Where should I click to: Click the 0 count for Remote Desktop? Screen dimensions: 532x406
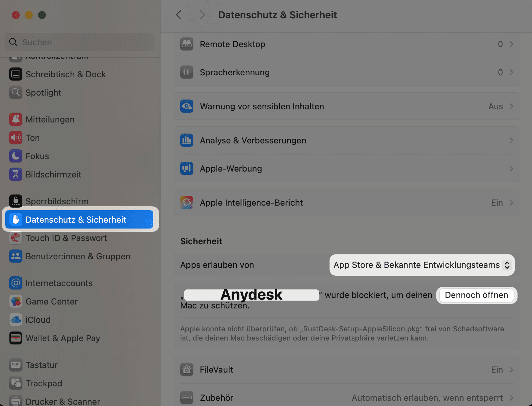pyautogui.click(x=500, y=44)
